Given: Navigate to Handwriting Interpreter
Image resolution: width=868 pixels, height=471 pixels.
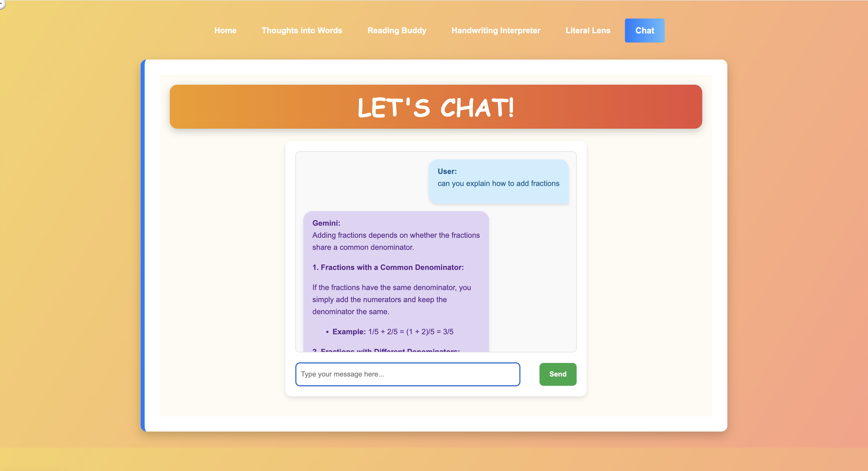Looking at the screenshot, I should pos(496,30).
